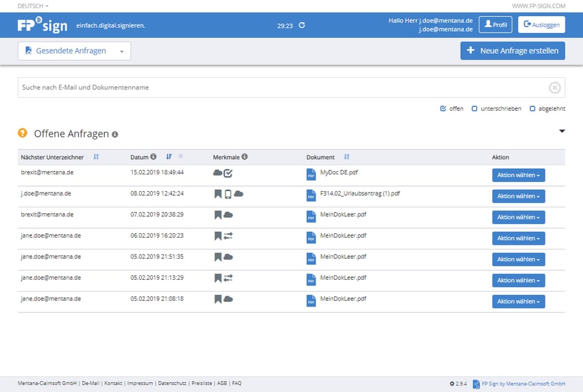This screenshot has height=392, width=583.
Task: Click MeinDokLeer.pdf in the 06.02.2019 16:20:23 row
Action: click(x=343, y=236)
